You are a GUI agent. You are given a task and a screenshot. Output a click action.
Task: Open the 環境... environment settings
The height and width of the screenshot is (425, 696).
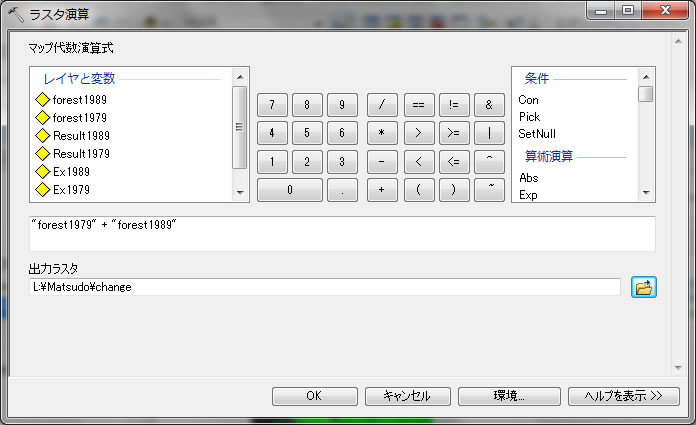tap(508, 395)
